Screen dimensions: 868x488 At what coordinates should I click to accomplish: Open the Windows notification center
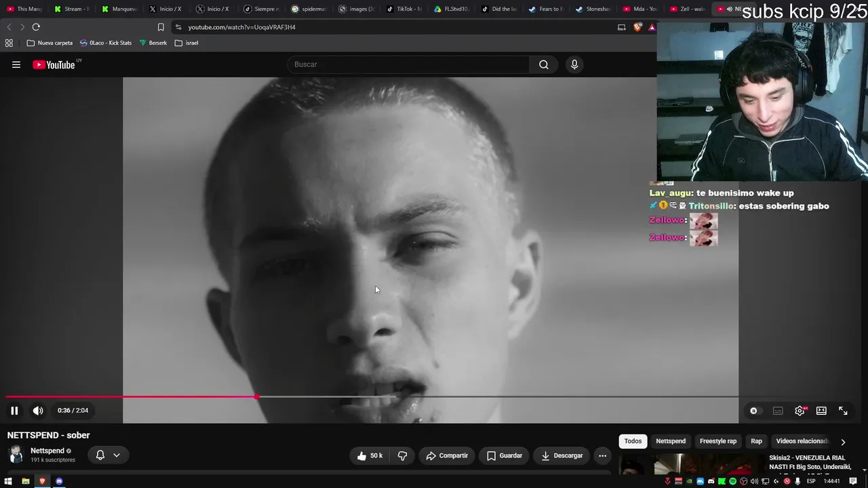pos(853,481)
